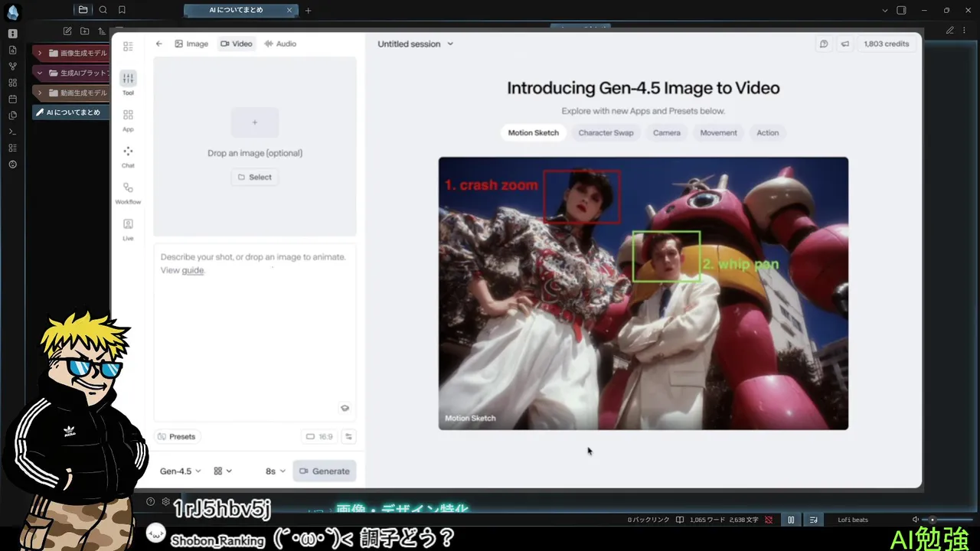Select the Video mode tab

[237, 44]
